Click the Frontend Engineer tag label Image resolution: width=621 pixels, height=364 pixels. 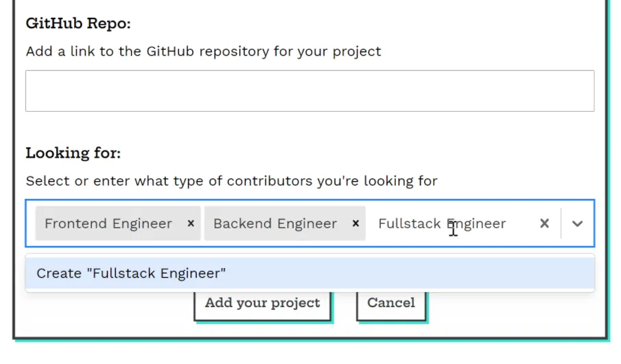[x=108, y=223]
